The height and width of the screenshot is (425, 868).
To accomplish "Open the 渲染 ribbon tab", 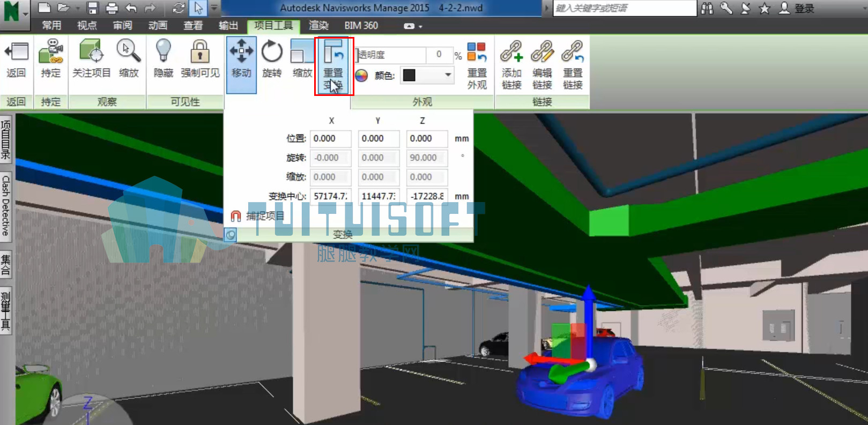I will [318, 25].
